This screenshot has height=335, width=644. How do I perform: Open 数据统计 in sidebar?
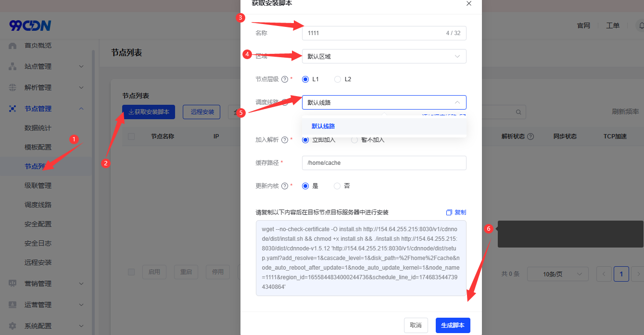point(38,128)
